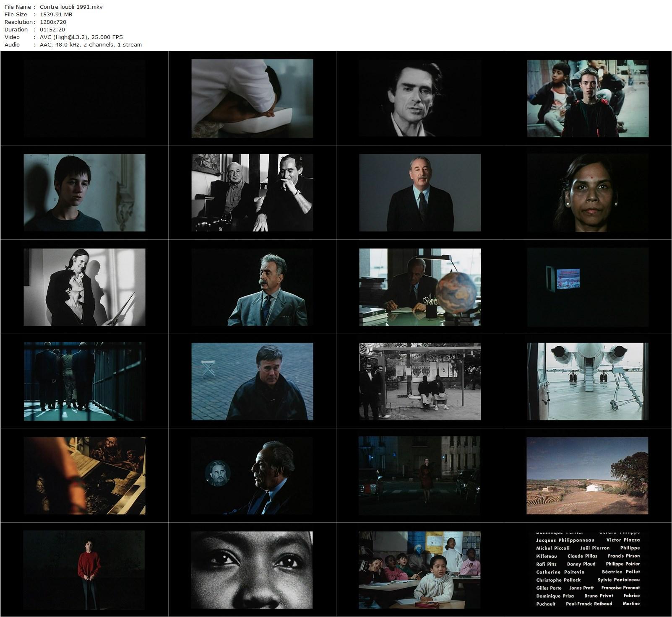The width and height of the screenshot is (672, 617).
Task: Open the man in leather jacket on cobblestones thumbnail
Action: point(252,381)
